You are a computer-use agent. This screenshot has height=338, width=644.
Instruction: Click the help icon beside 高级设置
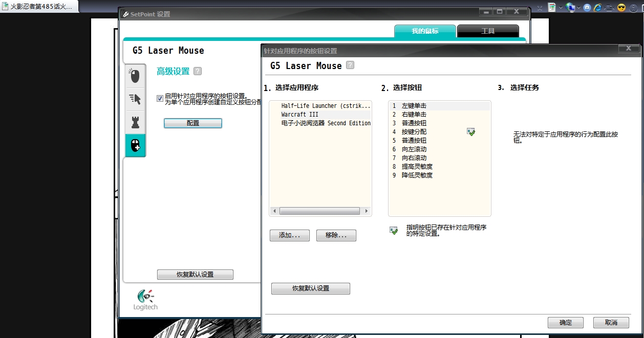198,72
